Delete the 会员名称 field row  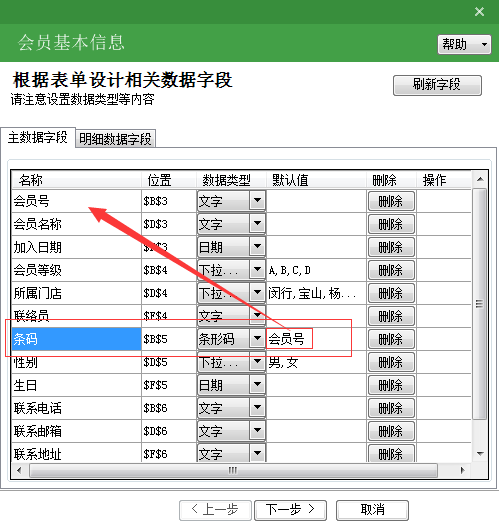tap(391, 224)
